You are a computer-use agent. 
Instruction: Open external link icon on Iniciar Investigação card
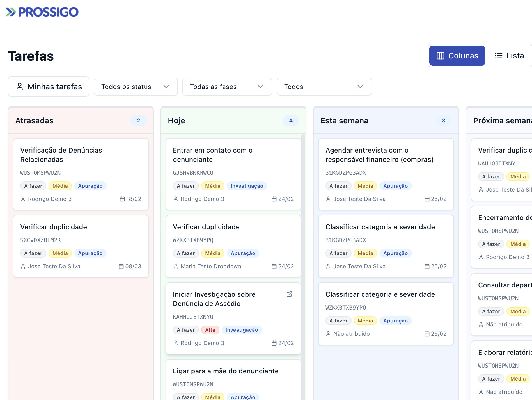click(290, 294)
